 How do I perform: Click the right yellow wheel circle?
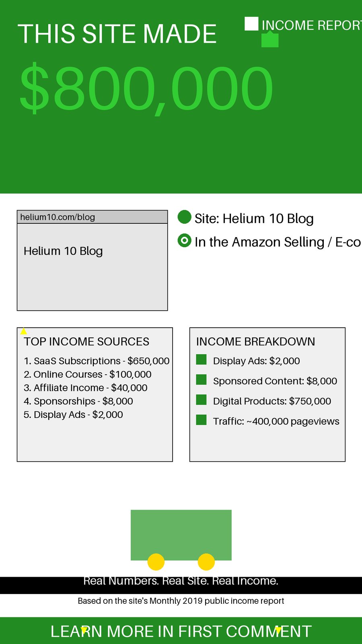coord(206,562)
